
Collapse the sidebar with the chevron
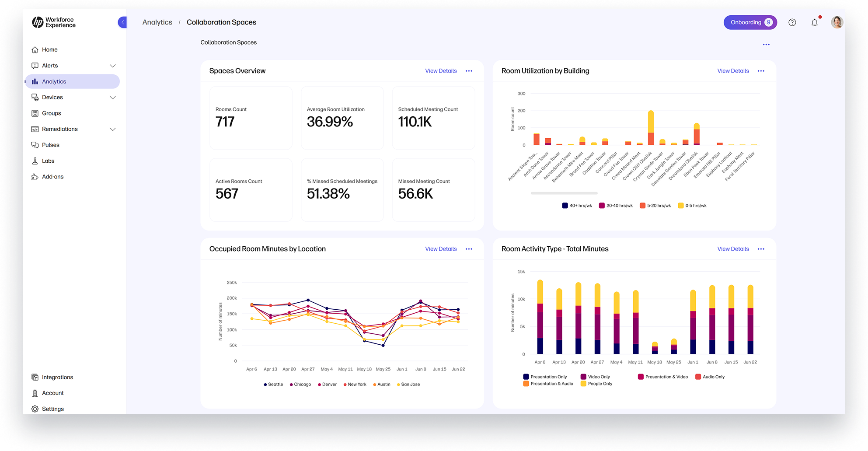[x=122, y=22]
